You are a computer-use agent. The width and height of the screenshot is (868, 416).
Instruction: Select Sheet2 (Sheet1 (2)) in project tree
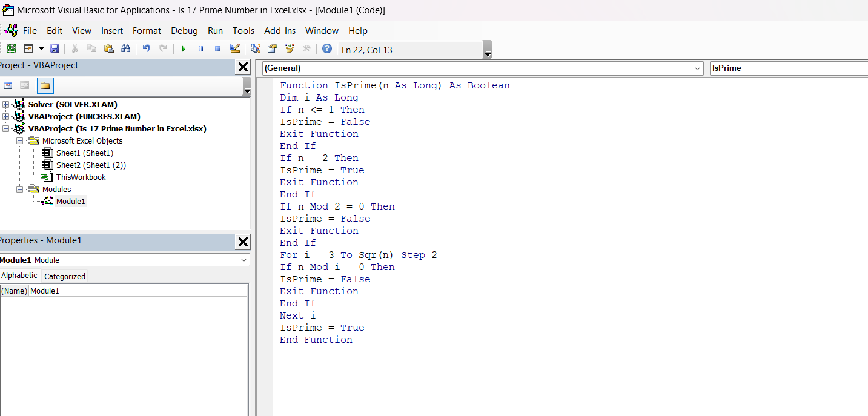(91, 165)
